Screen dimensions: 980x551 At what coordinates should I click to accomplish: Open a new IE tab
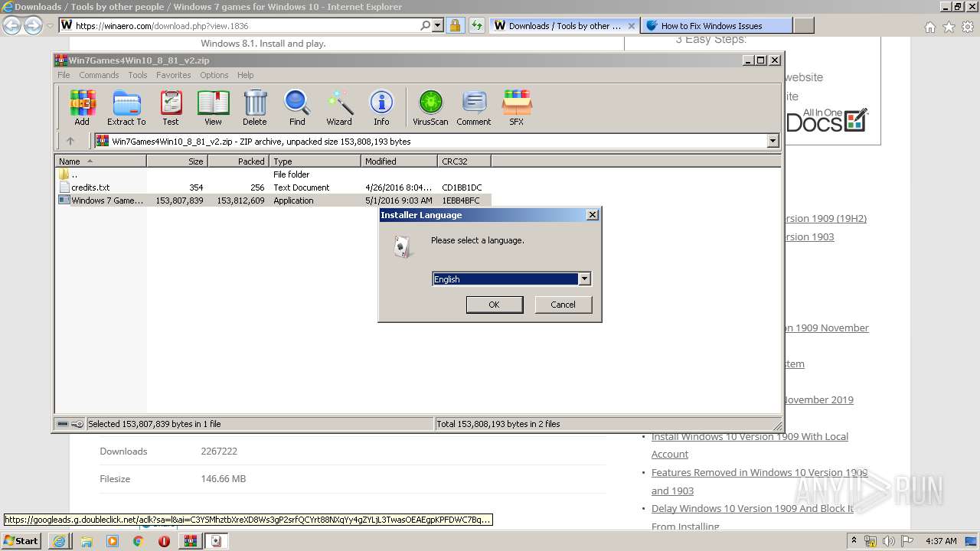point(803,25)
